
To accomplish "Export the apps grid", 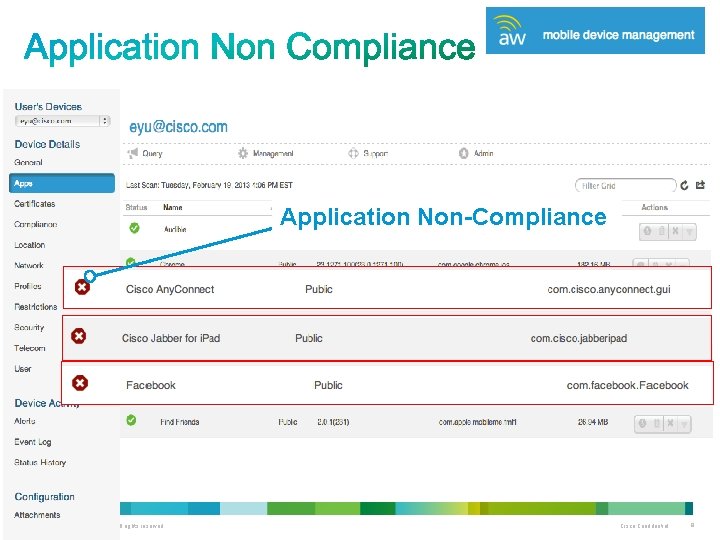I will tap(700, 185).
